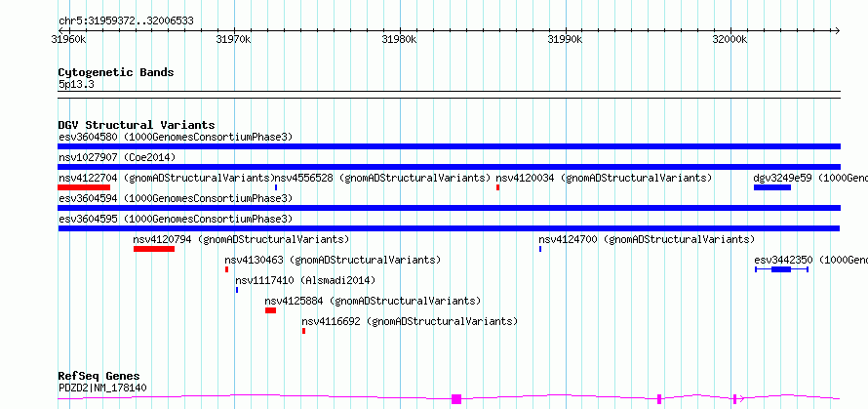Select the nsv4130463 variant label

pyautogui.click(x=333, y=260)
